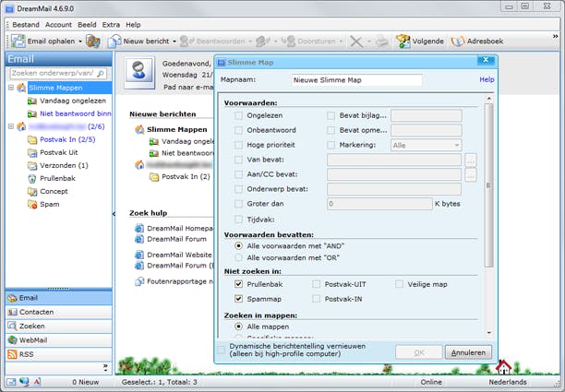Click the Mapnaam text field
Screen dimensions: 565x392
(x=356, y=80)
